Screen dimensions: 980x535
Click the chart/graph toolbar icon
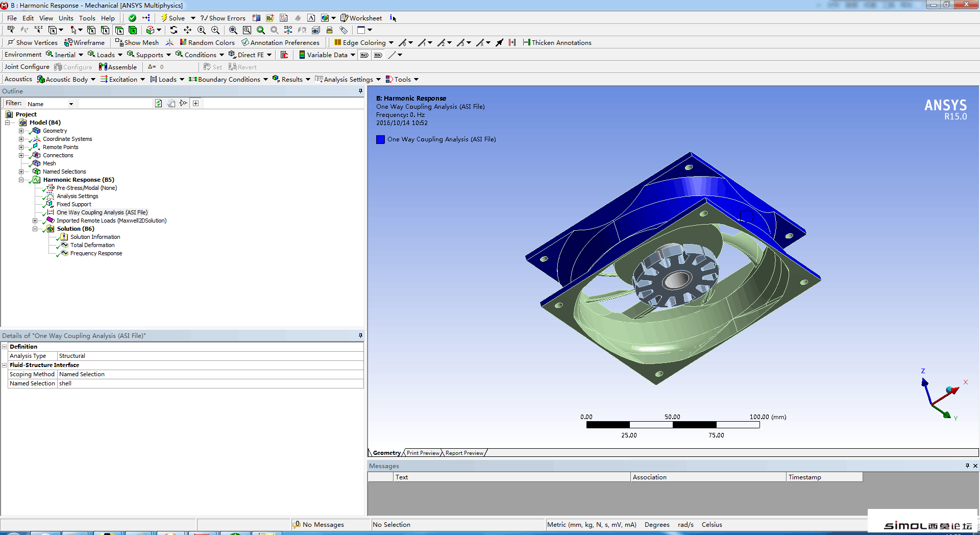tap(284, 18)
